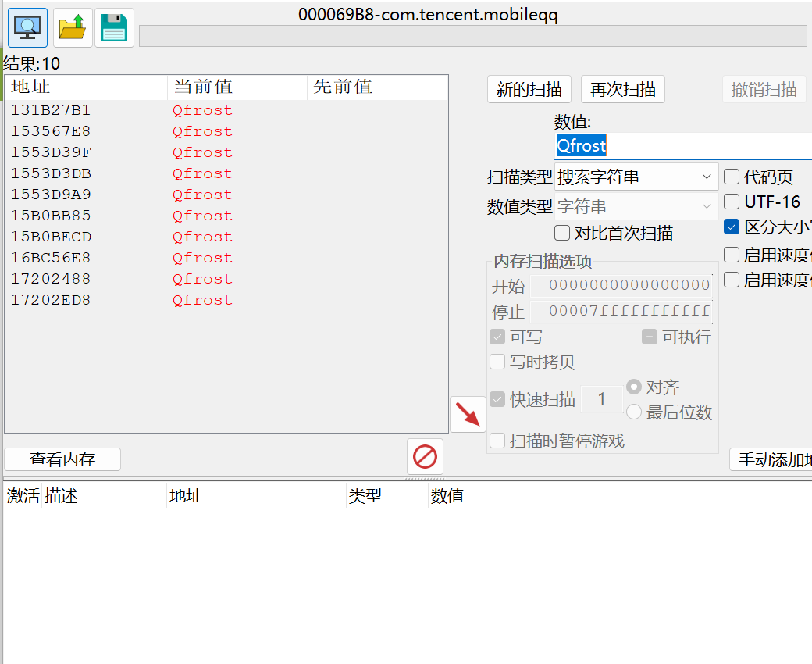
Task: Click the save floppy disk icon
Action: 114,28
